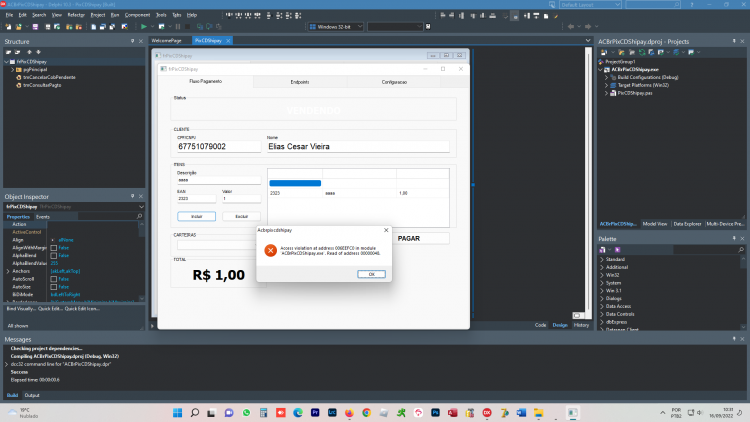Click the timer icon for tmrConsultarPagto
This screenshot has width=750, height=422.
[x=19, y=85]
